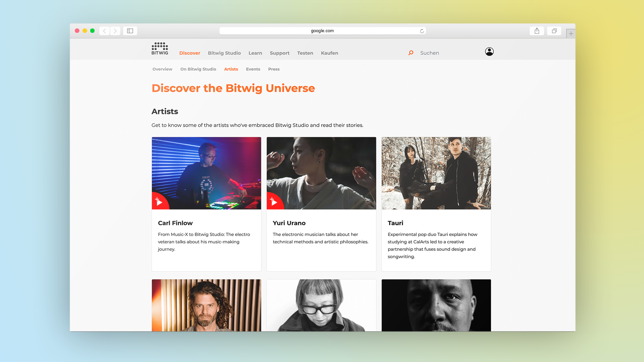
Task: Open the Kaufen link
Action: click(329, 53)
